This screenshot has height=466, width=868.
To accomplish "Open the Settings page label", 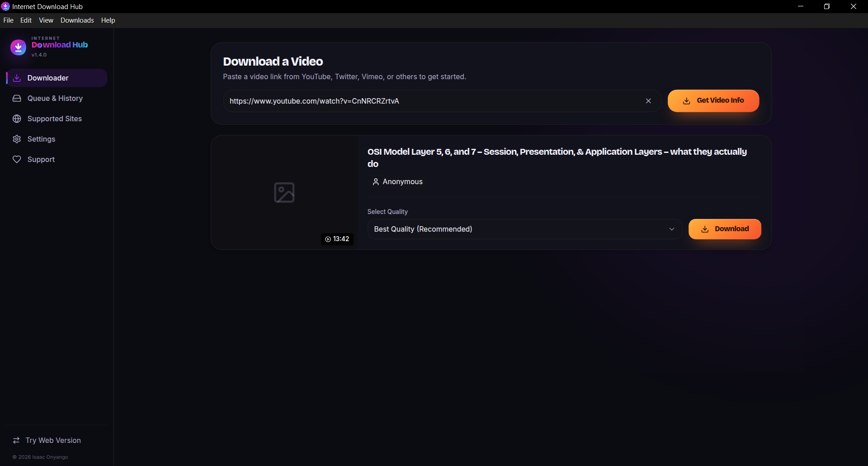I will (42, 139).
